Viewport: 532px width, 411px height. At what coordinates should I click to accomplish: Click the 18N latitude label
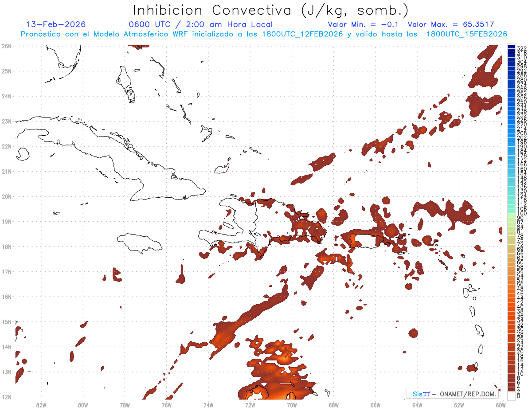coord(6,247)
